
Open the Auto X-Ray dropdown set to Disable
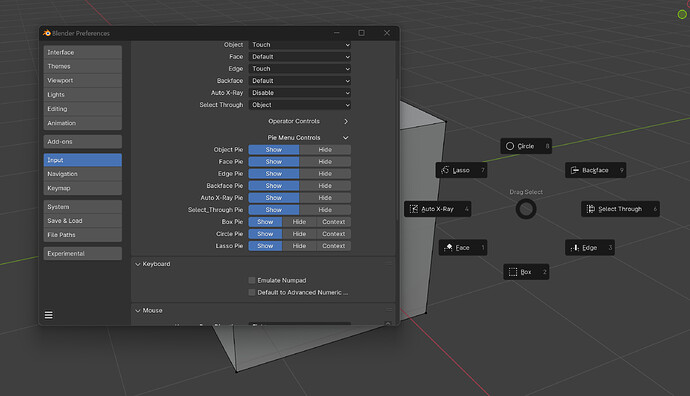[300, 93]
